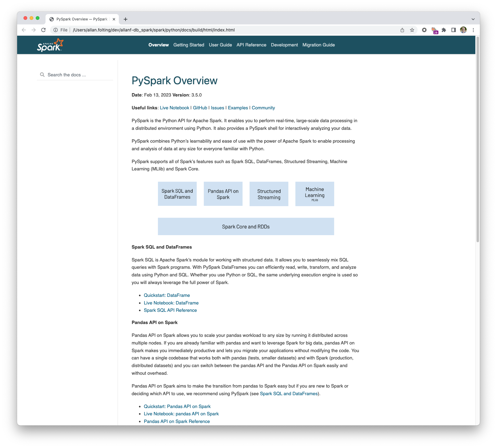Go back with the browser back arrow
497x448 pixels.
(24, 30)
